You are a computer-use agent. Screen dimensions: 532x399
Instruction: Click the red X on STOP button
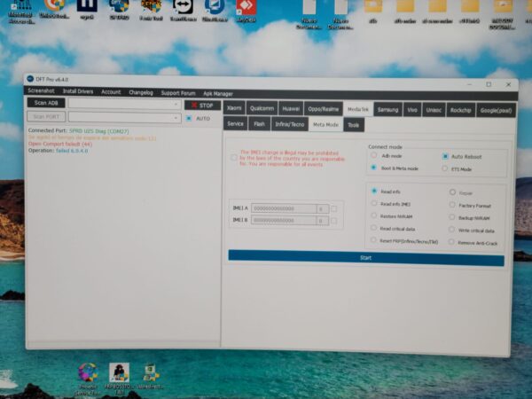click(194, 106)
